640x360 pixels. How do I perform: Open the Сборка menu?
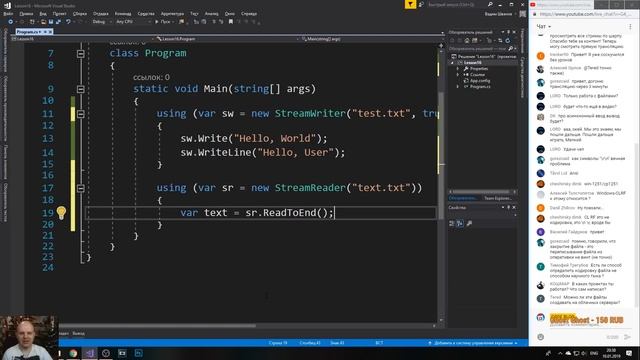pos(80,13)
